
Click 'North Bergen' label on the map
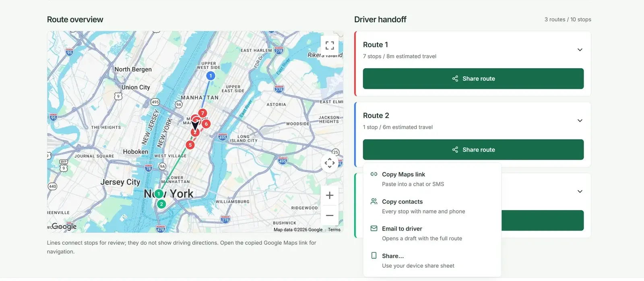coord(133,69)
